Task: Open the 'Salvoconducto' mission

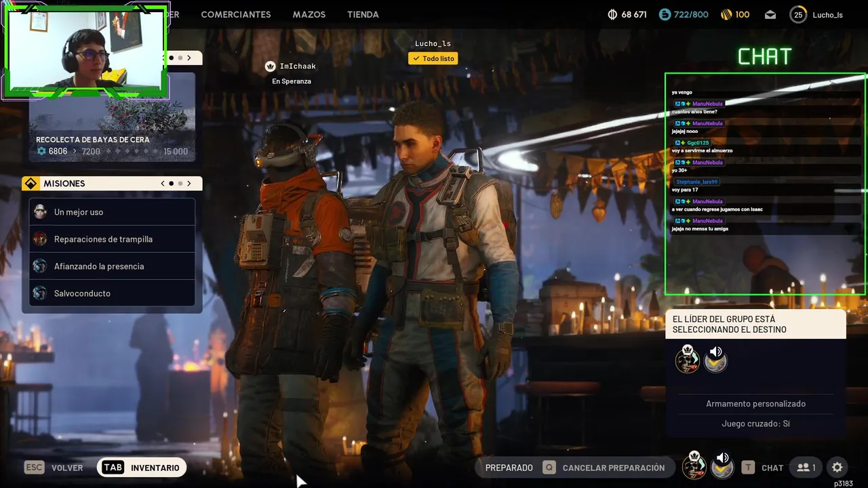Action: (112, 293)
